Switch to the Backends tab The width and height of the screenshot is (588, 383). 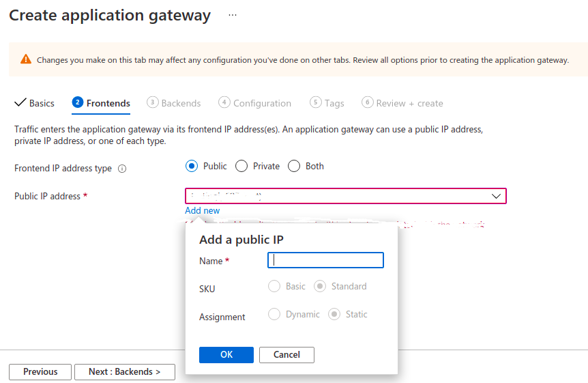pyautogui.click(x=174, y=103)
